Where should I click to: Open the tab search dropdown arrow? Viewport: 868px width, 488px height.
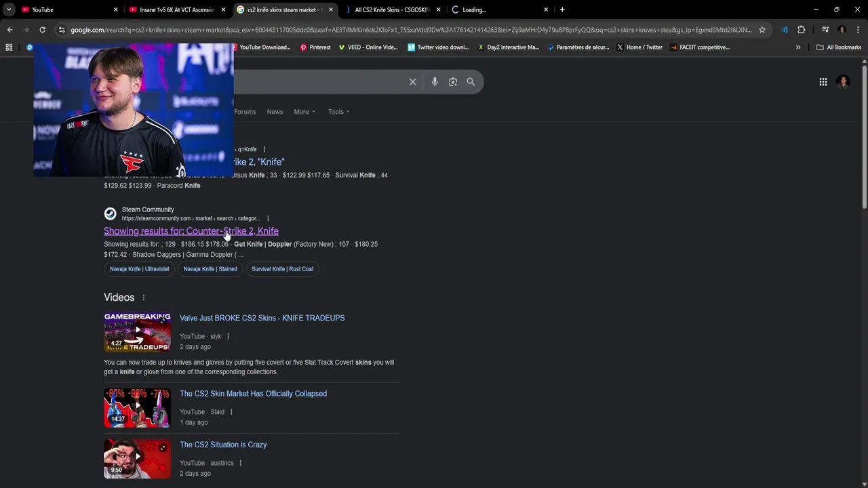[x=9, y=9]
